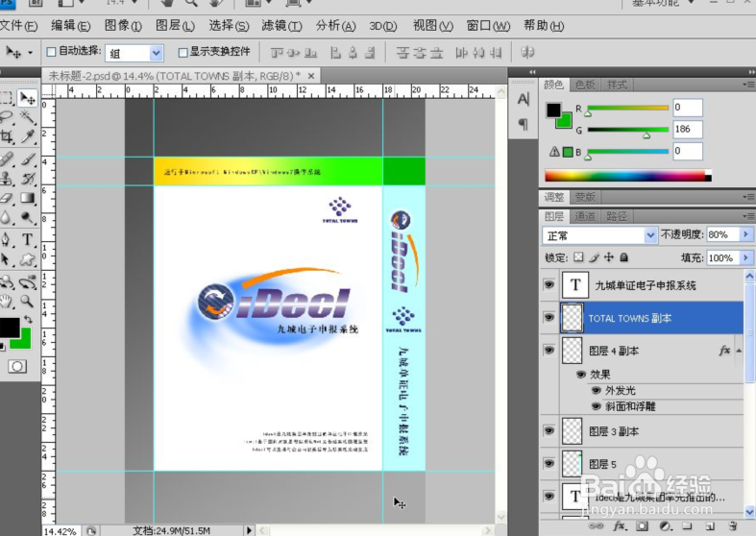
Task: Select the Horizontal Type tool
Action: 28,239
